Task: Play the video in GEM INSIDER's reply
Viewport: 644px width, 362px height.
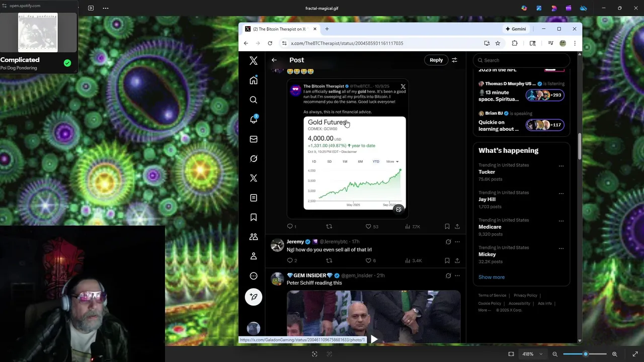Action: (x=374, y=339)
